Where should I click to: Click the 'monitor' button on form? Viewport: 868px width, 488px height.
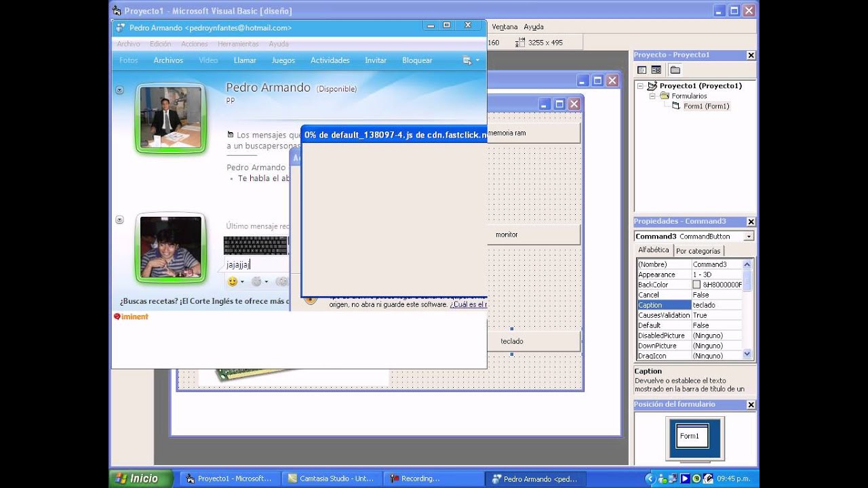534,235
